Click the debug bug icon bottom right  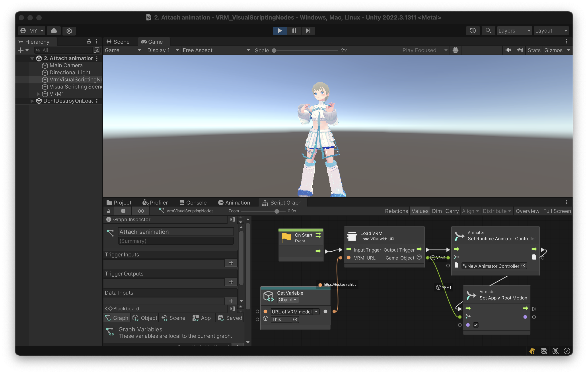point(533,350)
